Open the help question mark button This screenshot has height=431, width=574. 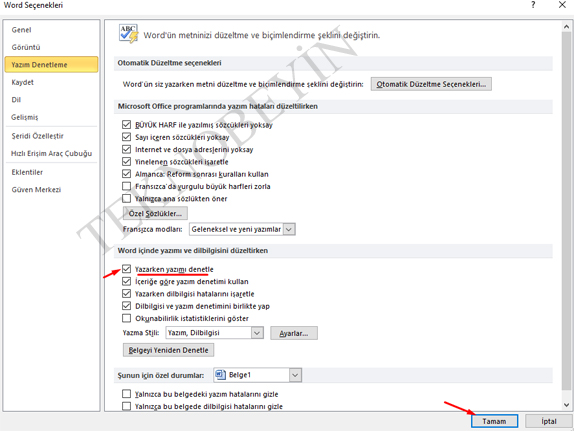tap(533, 5)
